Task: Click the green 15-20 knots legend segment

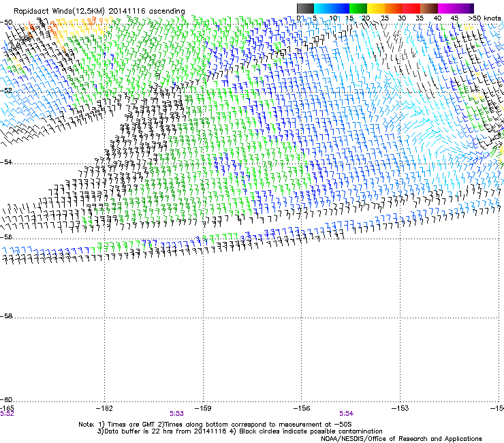Action: [358, 8]
